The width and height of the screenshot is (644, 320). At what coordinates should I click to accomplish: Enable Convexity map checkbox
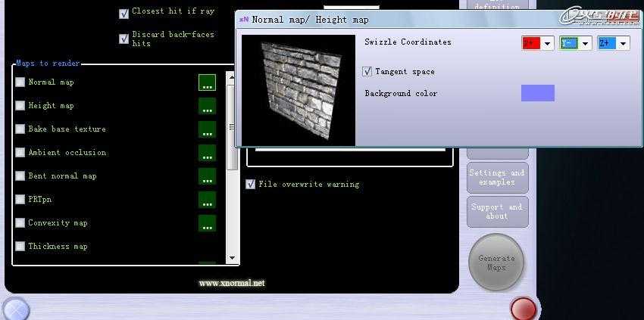point(20,222)
